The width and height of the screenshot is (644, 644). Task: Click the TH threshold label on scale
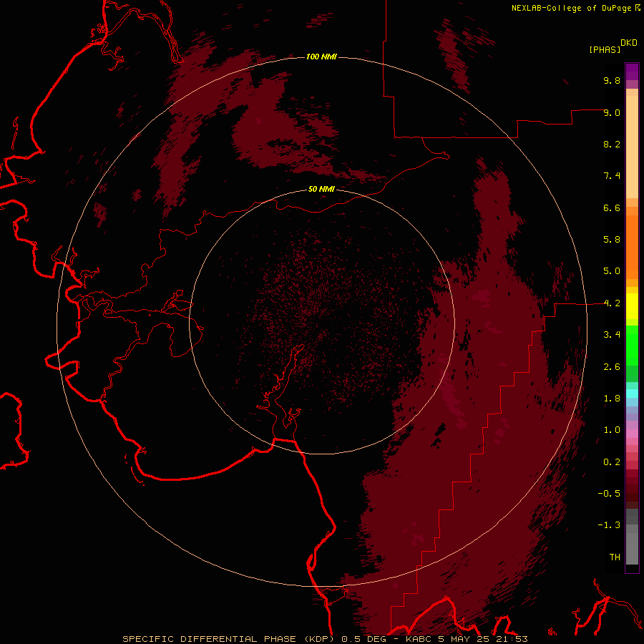click(615, 557)
